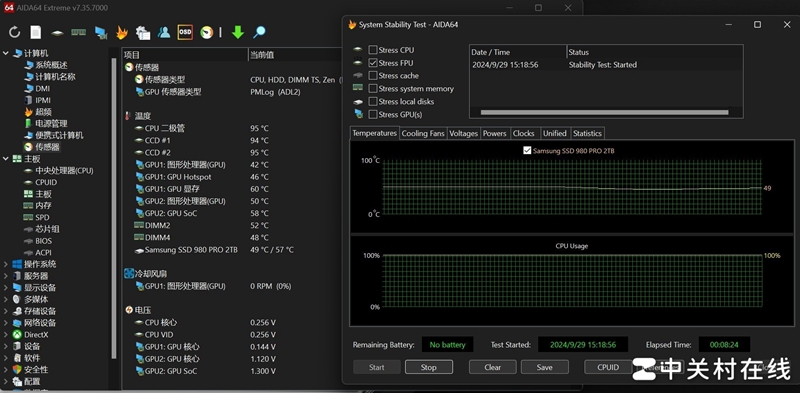Screen dimensions: 800x393
Task: Click the Stop button
Action: [429, 367]
